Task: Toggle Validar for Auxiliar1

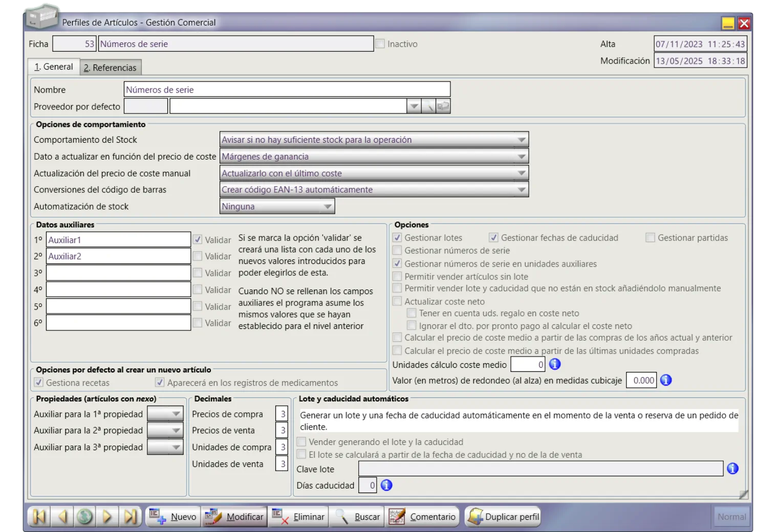Action: tap(198, 239)
